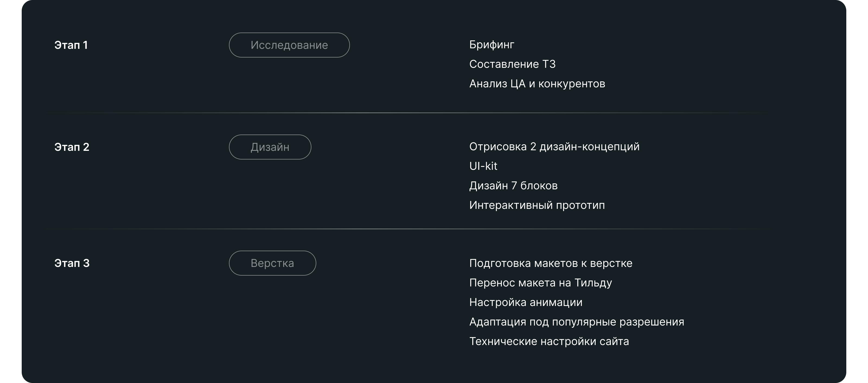Click "Интерактивный прототип" entry
This screenshot has width=868, height=383.
point(537,205)
